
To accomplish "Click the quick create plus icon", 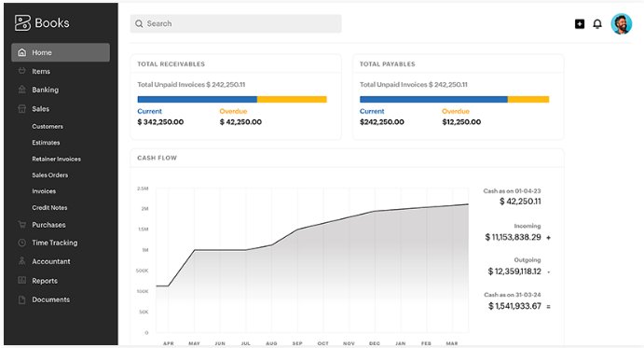I will click(x=580, y=24).
